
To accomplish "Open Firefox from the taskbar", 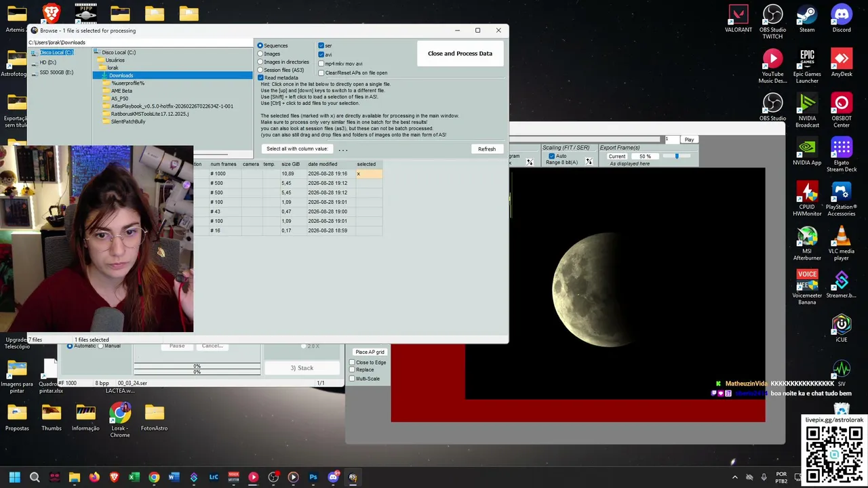I will [94, 477].
